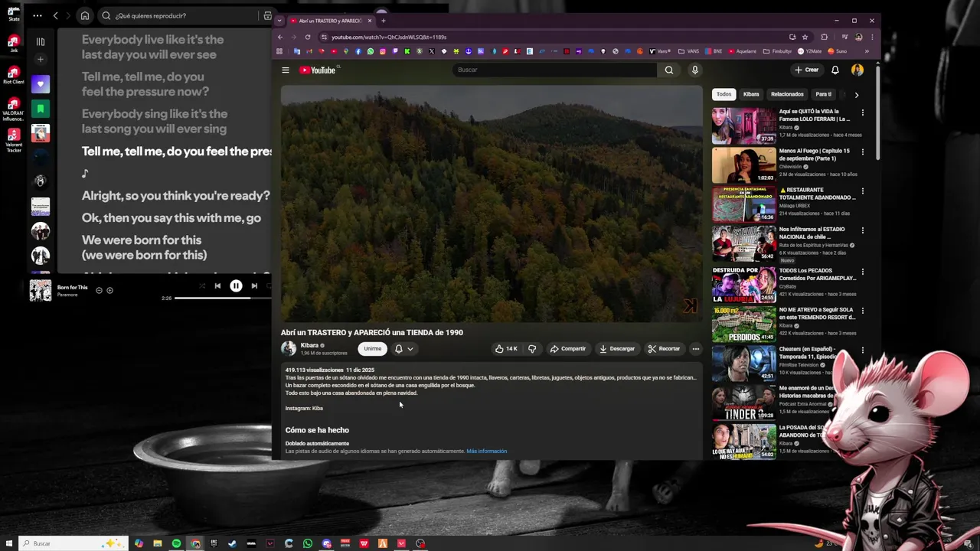Select the Kibara filter chip

[x=751, y=94]
